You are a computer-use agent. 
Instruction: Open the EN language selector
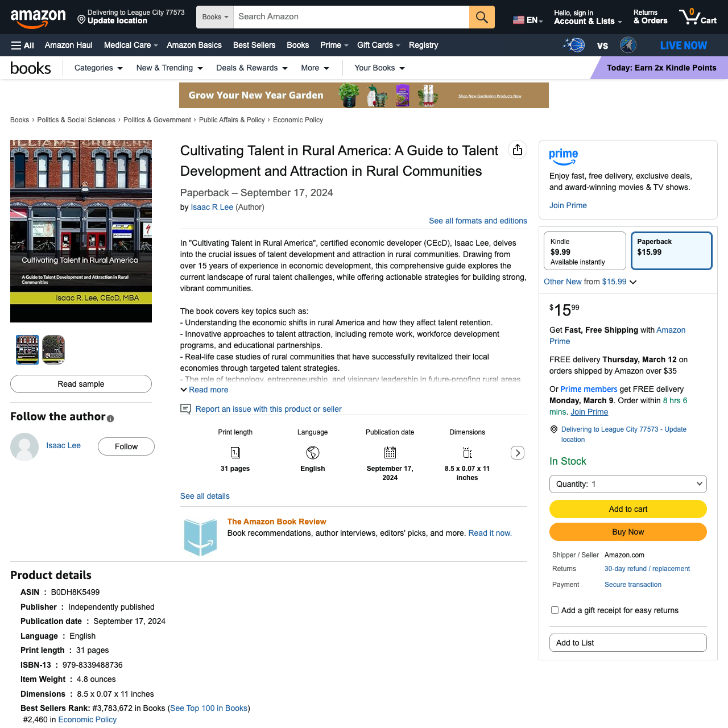(527, 19)
